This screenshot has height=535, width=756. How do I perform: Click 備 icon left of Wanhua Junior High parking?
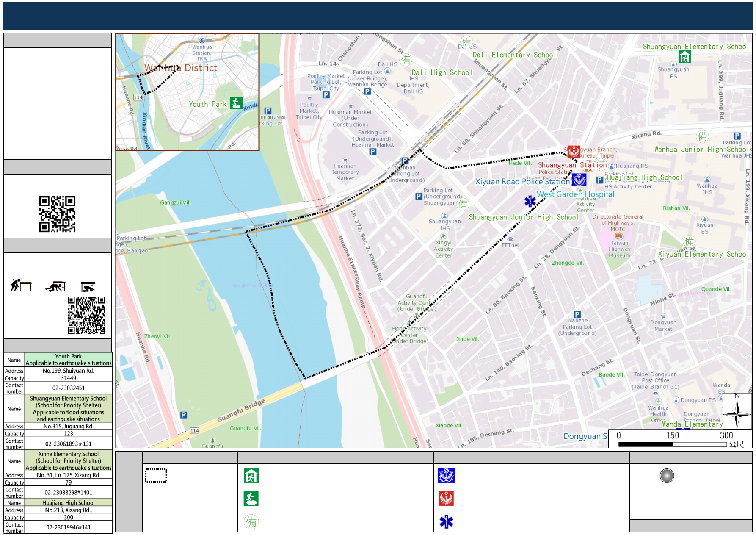pos(703,136)
